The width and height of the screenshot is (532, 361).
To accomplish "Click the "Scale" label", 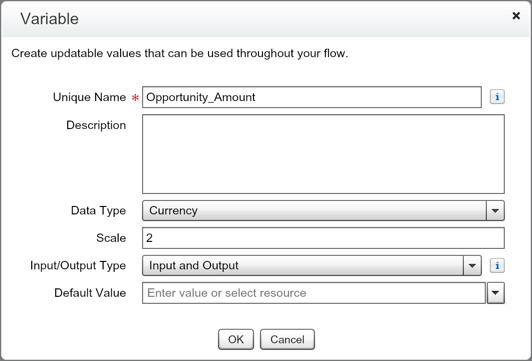I will [x=111, y=238].
